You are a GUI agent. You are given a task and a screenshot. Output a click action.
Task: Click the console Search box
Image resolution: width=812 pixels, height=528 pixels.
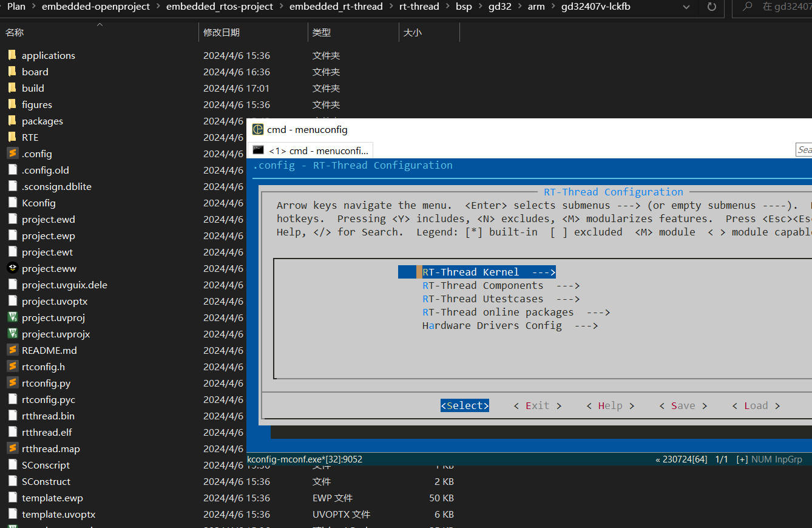(804, 150)
